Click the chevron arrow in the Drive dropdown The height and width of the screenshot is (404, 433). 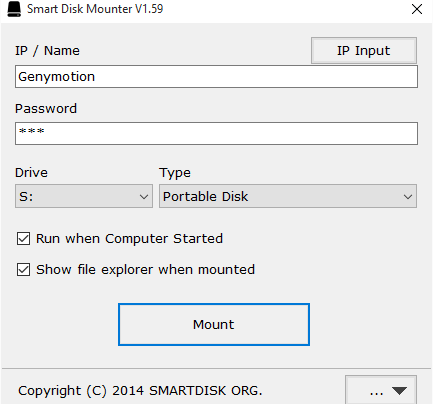point(144,197)
